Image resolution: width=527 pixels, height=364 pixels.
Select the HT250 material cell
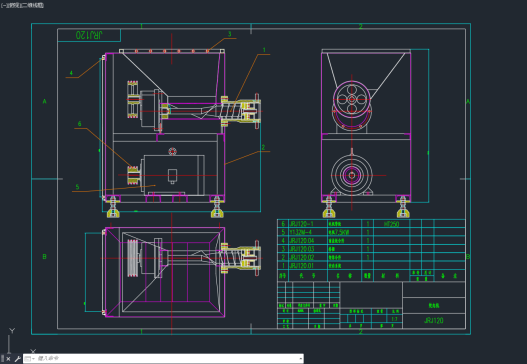coord(391,224)
